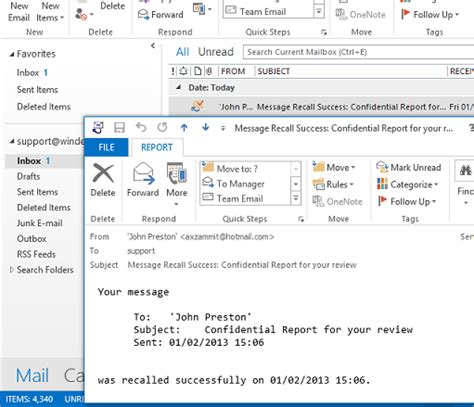Select the Message Recall Success email row
Viewport: 474px width, 407px height.
point(321,107)
